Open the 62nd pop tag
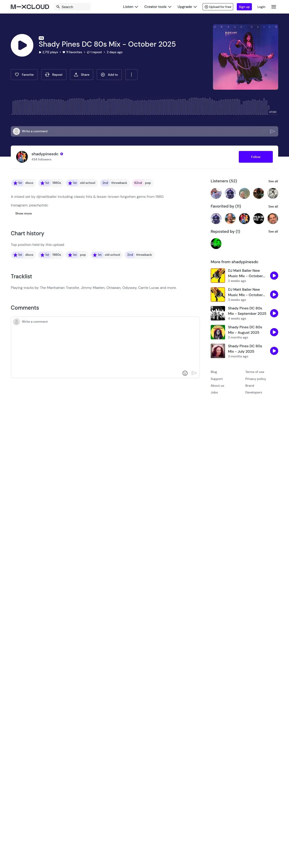The image size is (289, 868). (143, 183)
